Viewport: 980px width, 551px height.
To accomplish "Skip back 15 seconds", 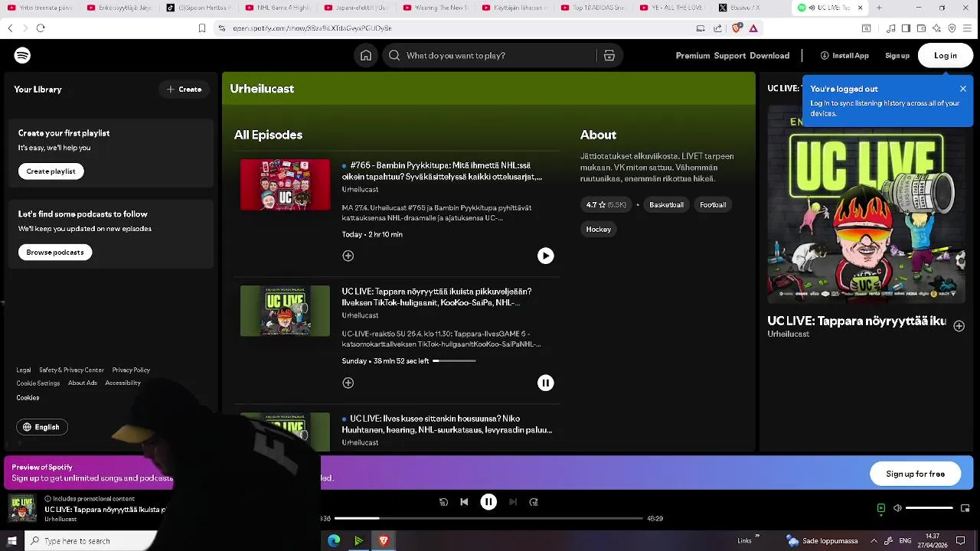I will point(443,502).
